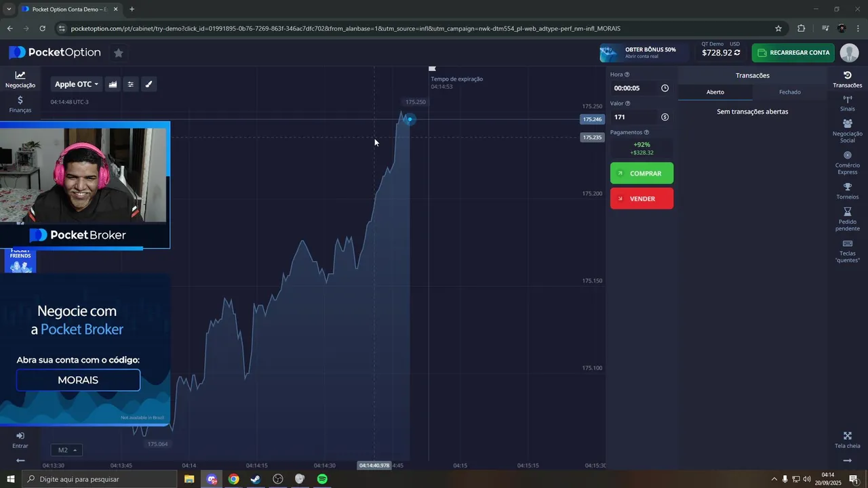Change the chart type icon

click(113, 84)
